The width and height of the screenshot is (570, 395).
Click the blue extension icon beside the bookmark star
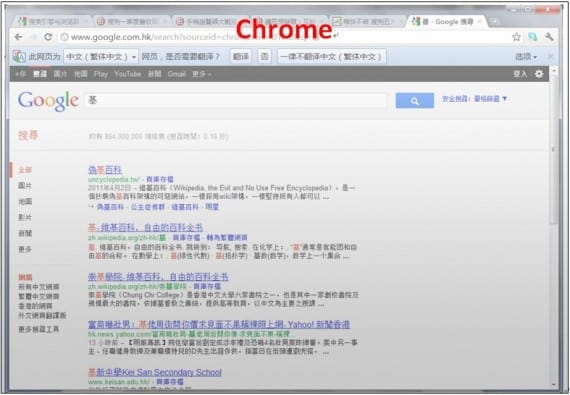533,37
